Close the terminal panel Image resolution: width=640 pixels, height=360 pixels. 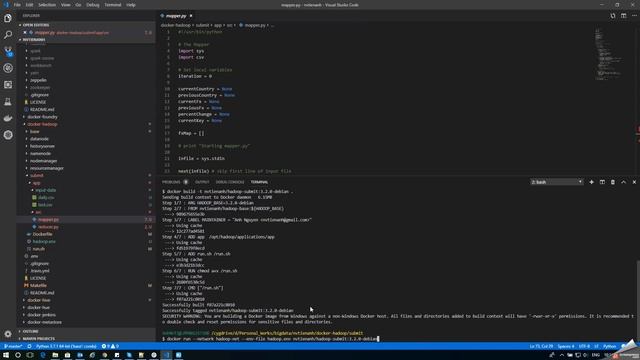tap(634, 182)
